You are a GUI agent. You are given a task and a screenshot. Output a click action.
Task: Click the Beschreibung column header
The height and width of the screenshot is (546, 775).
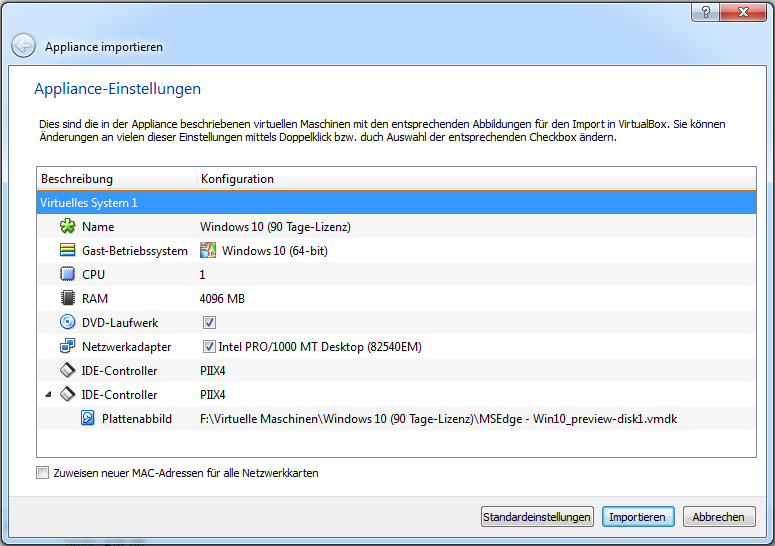117,179
